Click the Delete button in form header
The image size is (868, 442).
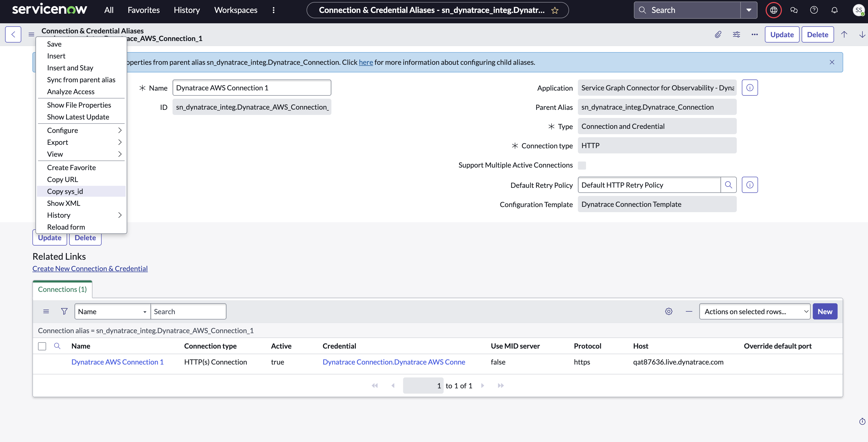pyautogui.click(x=818, y=34)
